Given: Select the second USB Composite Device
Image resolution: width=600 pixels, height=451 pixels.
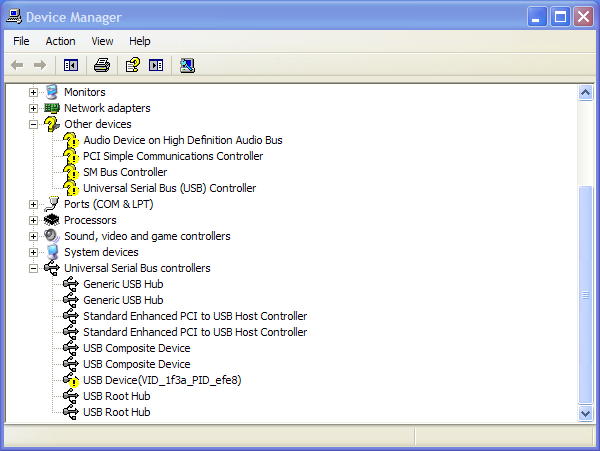Looking at the screenshot, I should click(137, 365).
